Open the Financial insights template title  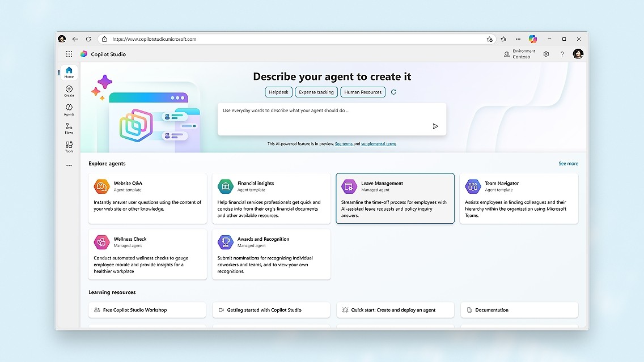pos(256,183)
